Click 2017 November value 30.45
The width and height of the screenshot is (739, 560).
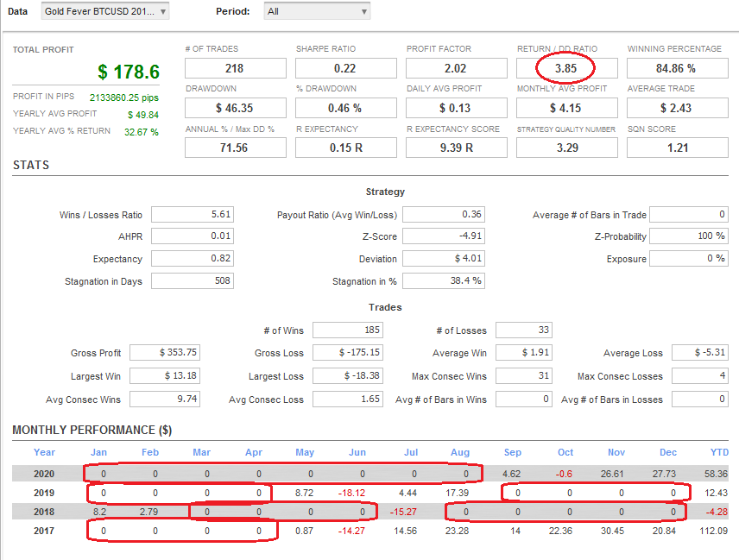(612, 531)
